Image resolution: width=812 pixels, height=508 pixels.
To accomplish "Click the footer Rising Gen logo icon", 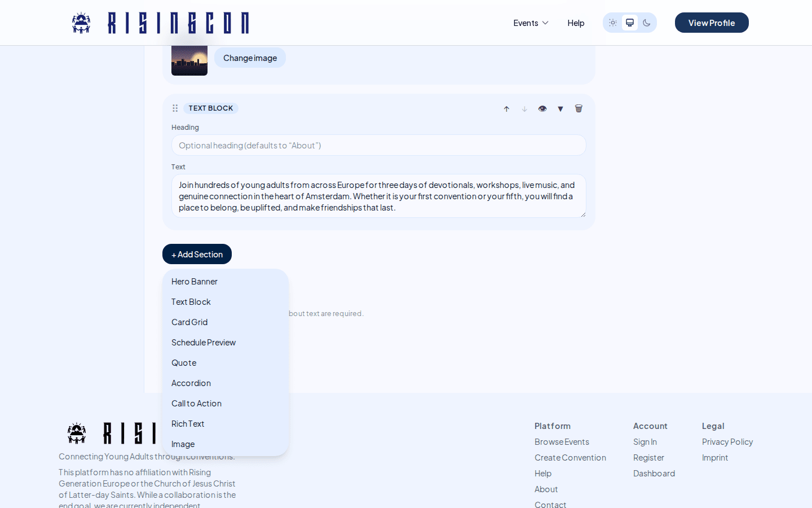I will [77, 433].
